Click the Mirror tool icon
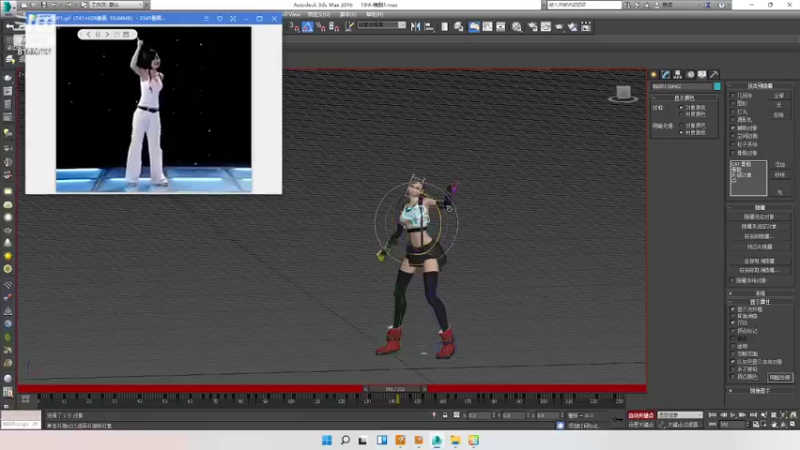The width and height of the screenshot is (800, 450). [x=416, y=27]
